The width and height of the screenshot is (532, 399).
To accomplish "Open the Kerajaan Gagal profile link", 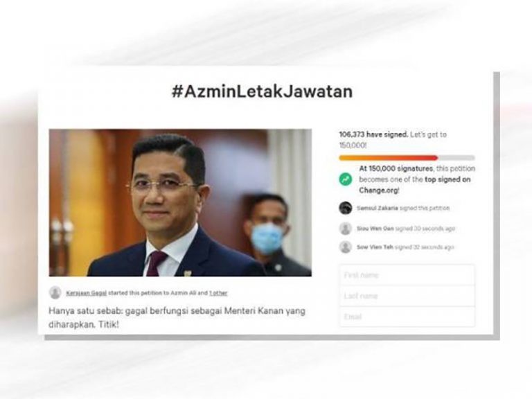I will (x=86, y=293).
